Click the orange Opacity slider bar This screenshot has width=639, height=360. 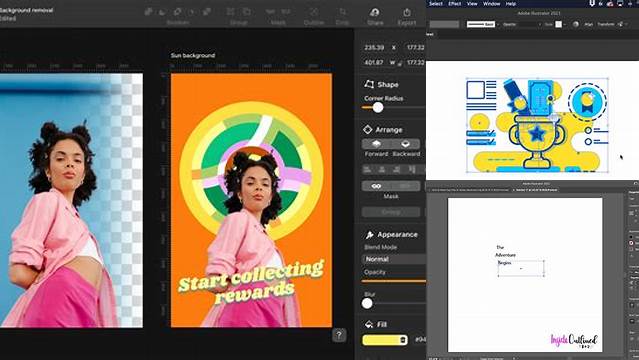point(394,281)
